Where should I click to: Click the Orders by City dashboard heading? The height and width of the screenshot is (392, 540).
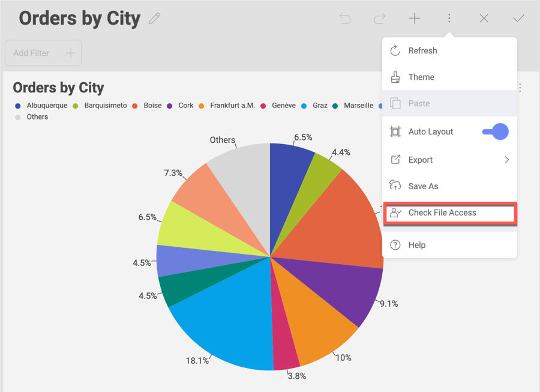(x=80, y=18)
